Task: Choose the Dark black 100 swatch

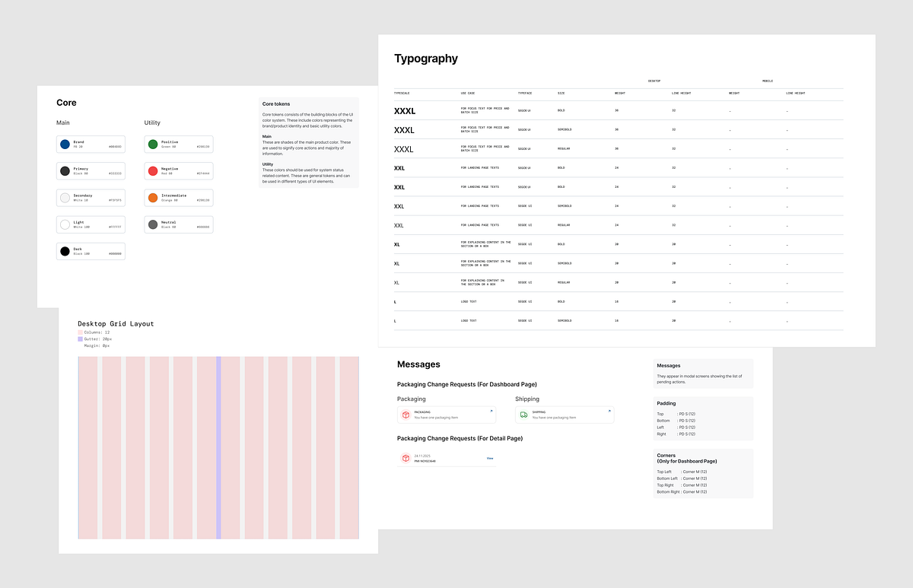Action: pos(65,251)
